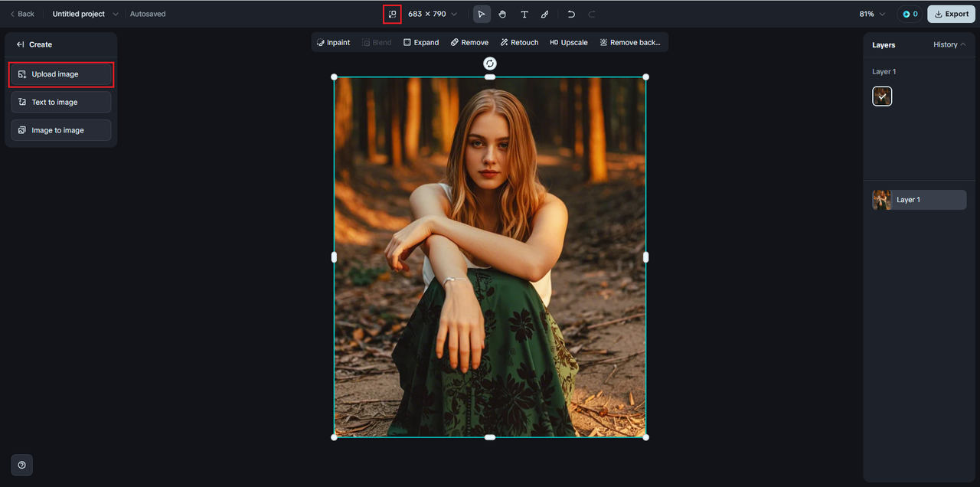Go Back to the previous page
Screen dimensions: 980x487
[x=22, y=14]
